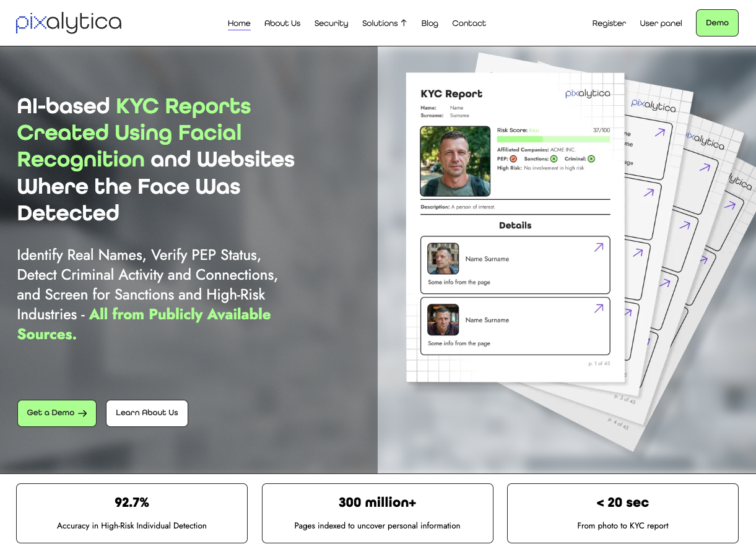
Task: Click the 'All from Publicly Available Sources.' text
Action: [x=144, y=324]
